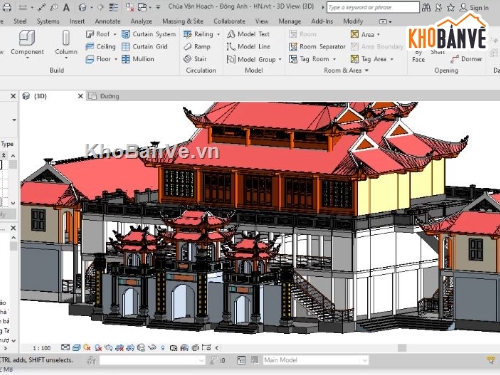Switch to the Massing & Site tab
Screen dimensions: 500x375
pyautogui.click(x=183, y=21)
